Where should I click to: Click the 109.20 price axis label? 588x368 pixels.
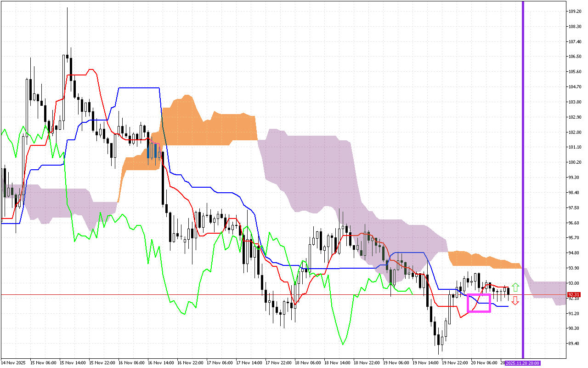tap(574, 11)
